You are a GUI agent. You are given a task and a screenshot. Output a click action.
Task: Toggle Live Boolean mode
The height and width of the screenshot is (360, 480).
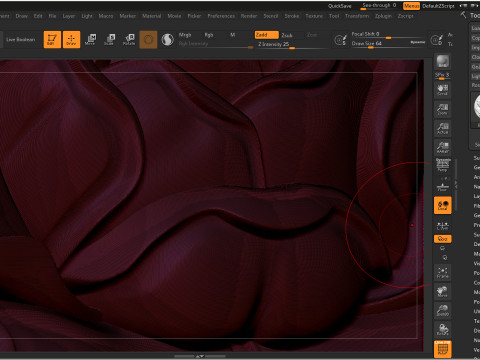click(21, 39)
